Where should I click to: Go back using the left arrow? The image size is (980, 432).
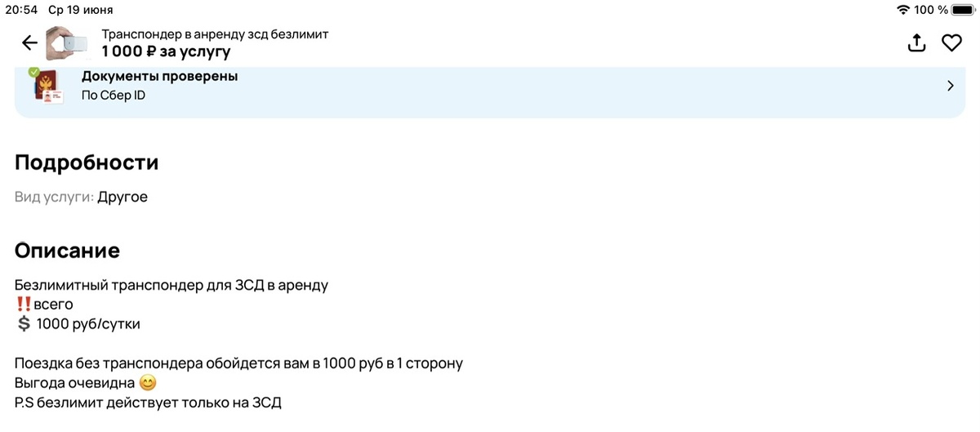pyautogui.click(x=30, y=43)
